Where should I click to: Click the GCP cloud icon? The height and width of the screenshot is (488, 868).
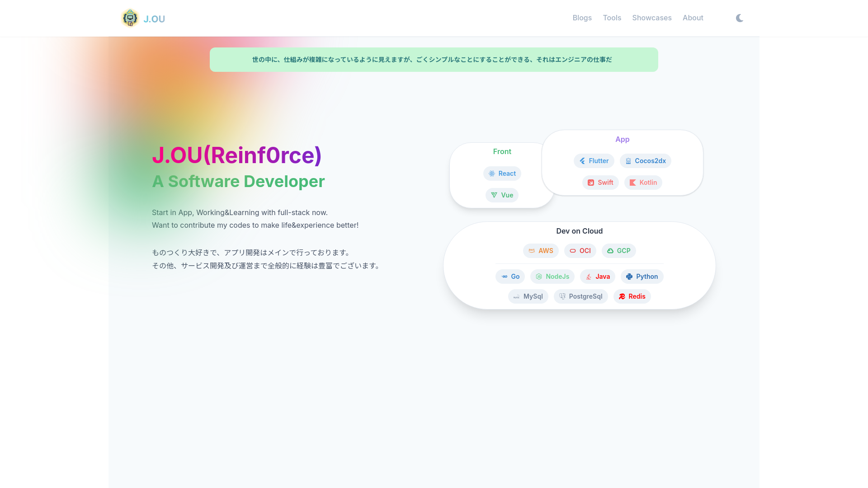[610, 251]
